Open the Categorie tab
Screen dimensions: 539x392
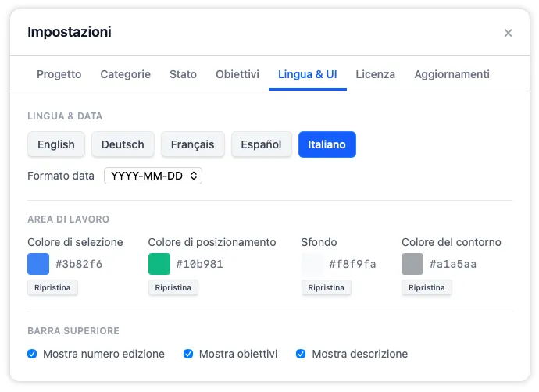(126, 74)
